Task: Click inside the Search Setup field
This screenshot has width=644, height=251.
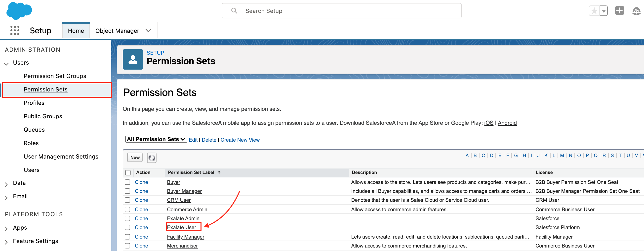Action: (341, 11)
